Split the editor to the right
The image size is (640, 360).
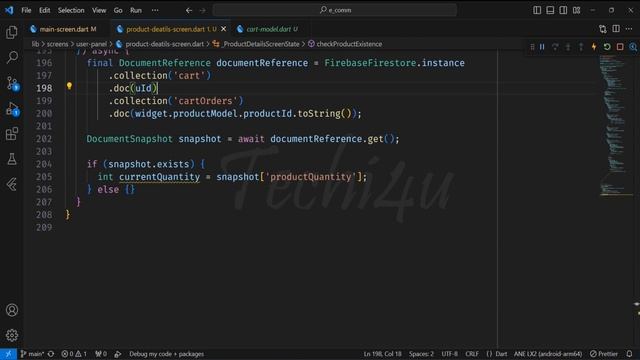coord(616,29)
